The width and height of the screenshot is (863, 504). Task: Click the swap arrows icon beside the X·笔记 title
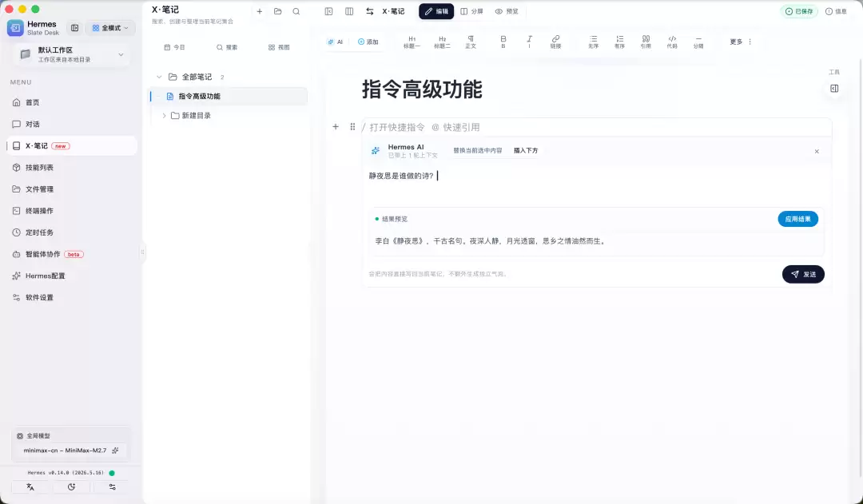point(370,11)
